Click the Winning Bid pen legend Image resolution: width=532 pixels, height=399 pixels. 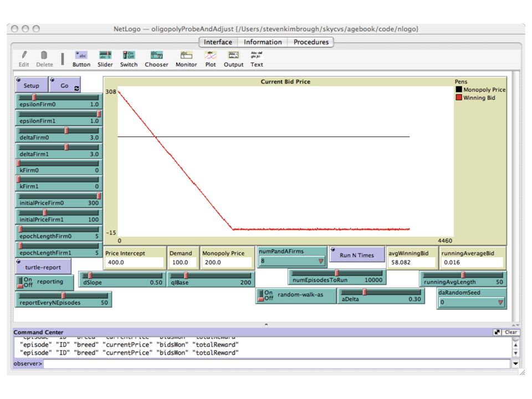point(475,98)
